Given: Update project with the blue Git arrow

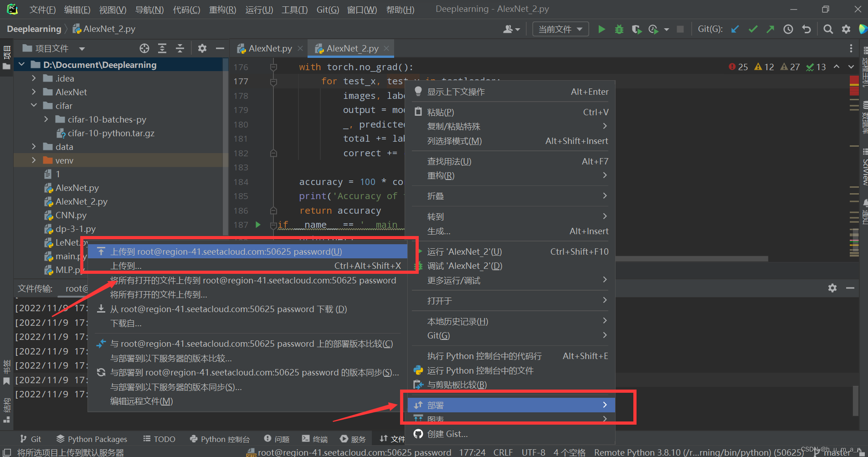Looking at the screenshot, I should tap(735, 29).
